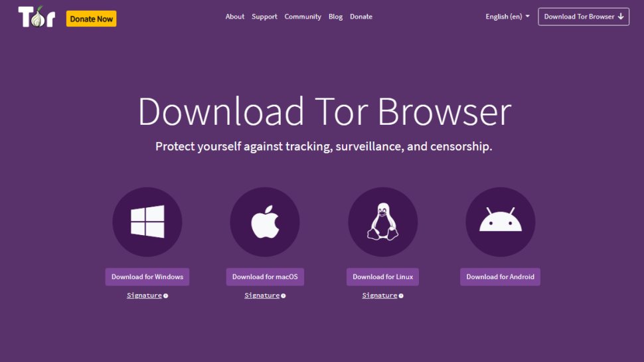Open the Donate nav link
This screenshot has width=644, height=362.
click(361, 17)
